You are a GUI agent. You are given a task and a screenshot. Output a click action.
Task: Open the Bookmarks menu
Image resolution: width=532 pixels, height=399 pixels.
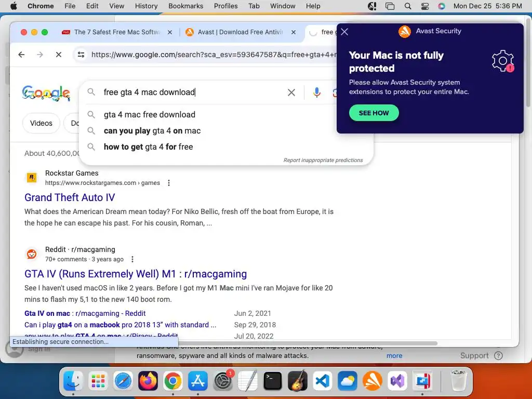pos(186,6)
